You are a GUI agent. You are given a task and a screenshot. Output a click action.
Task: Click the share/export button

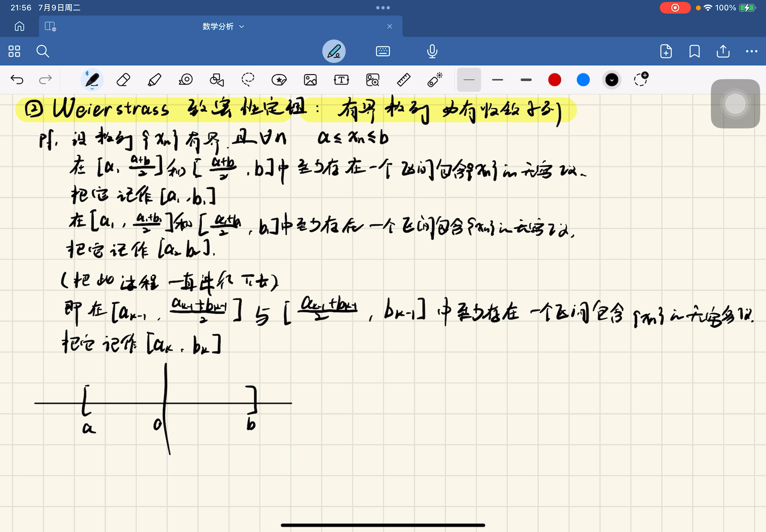click(x=723, y=51)
